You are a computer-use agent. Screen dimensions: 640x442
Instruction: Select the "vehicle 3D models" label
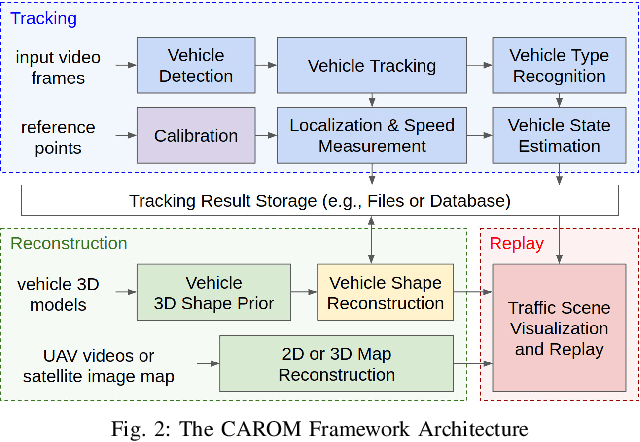pyautogui.click(x=58, y=292)
